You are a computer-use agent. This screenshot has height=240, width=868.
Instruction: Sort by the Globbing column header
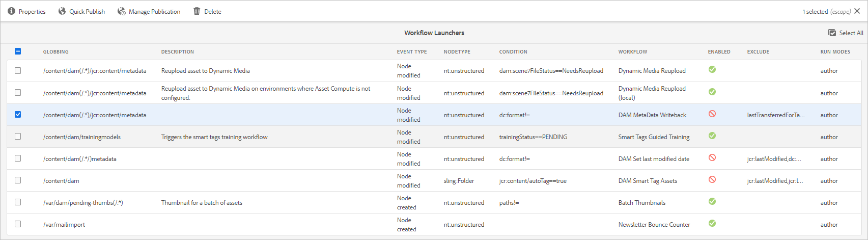coord(56,52)
